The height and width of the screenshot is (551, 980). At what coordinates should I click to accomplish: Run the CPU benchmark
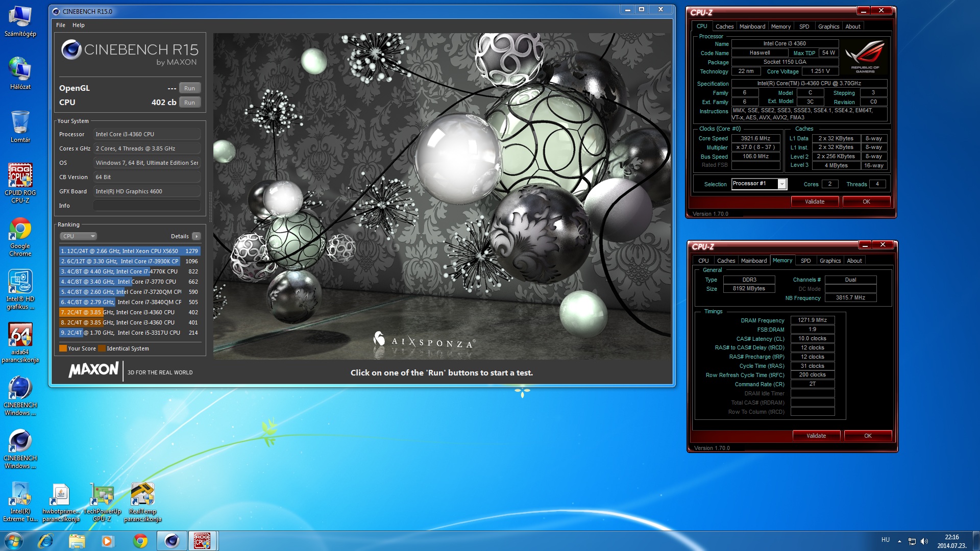point(189,102)
